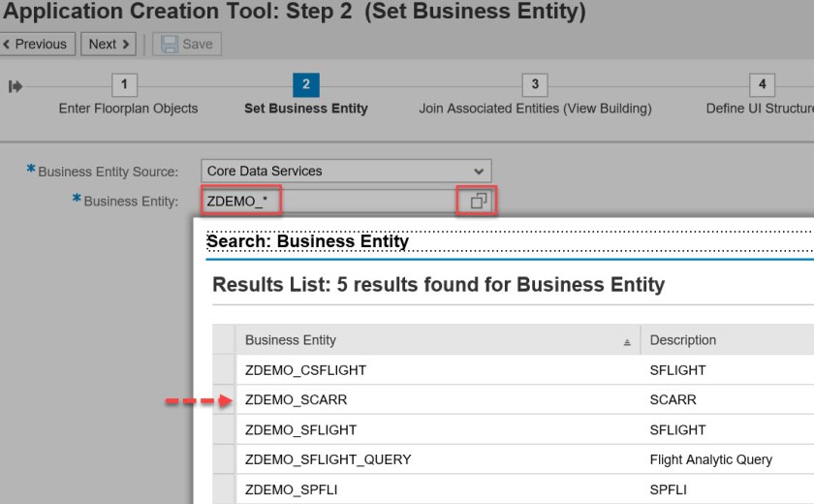This screenshot has height=504, width=814.
Task: Select roadmap step 4 number box
Action: [x=762, y=85]
